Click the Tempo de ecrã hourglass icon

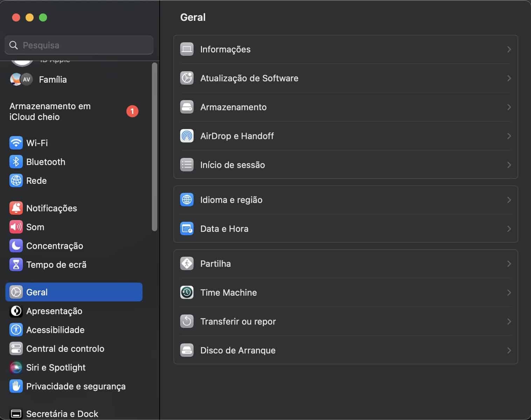(16, 265)
